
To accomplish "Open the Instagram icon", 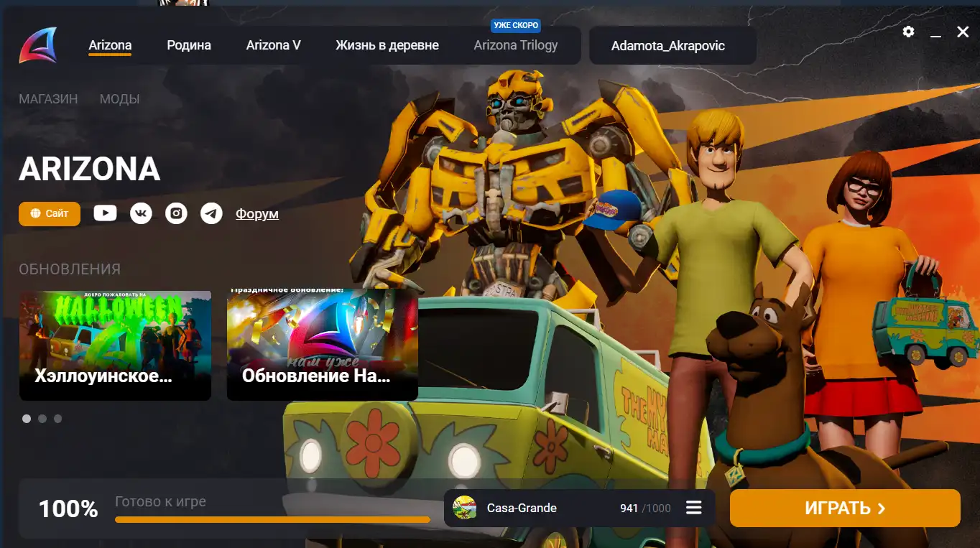I will coord(176,213).
